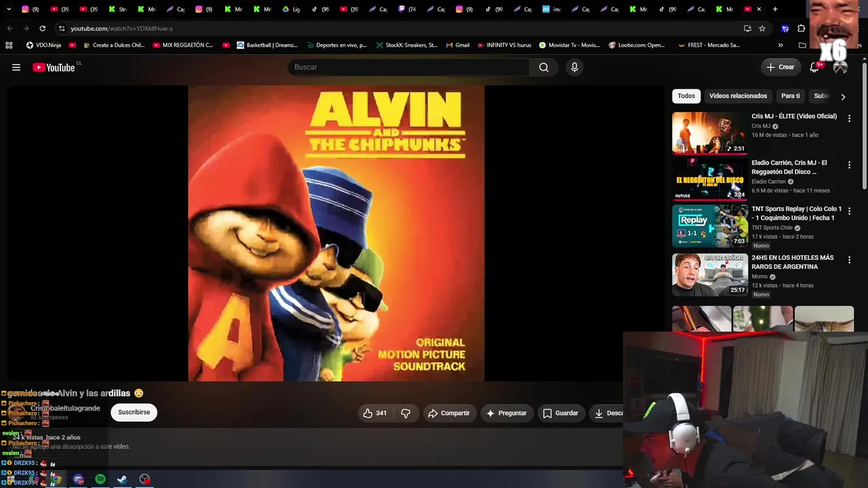Switch to the Lig browser tab

(291, 9)
